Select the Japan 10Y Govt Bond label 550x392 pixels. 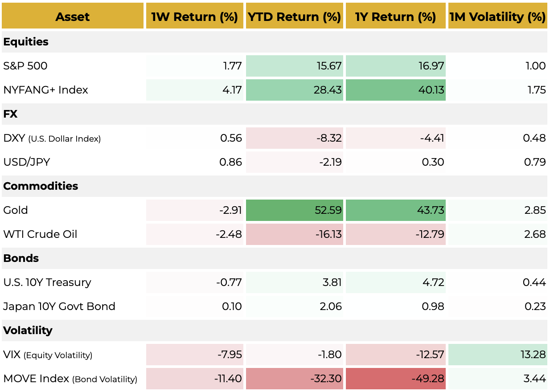(x=59, y=306)
